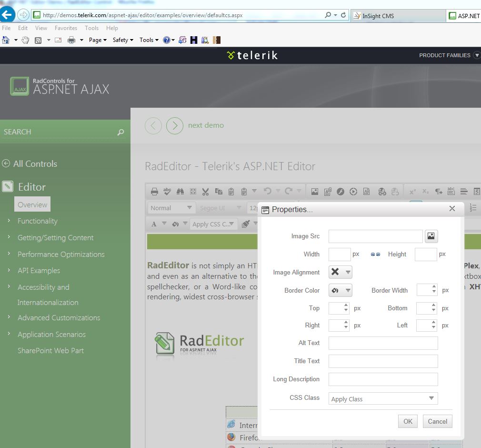The height and width of the screenshot is (448, 481).
Task: Open the Page menu dropdown
Action: pos(98,40)
